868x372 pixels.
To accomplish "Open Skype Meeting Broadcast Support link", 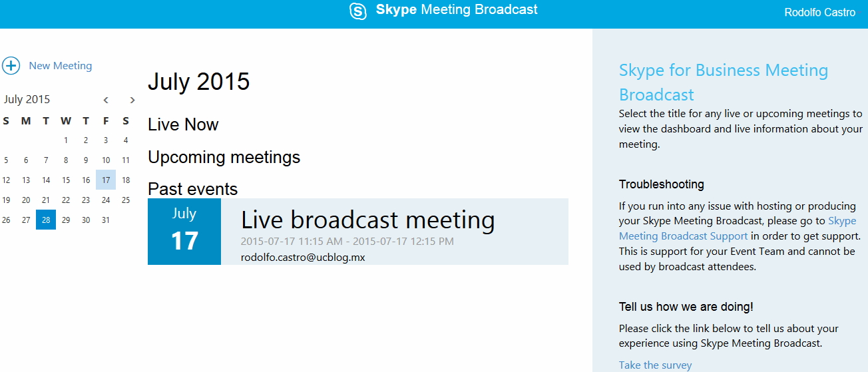I will [x=738, y=228].
